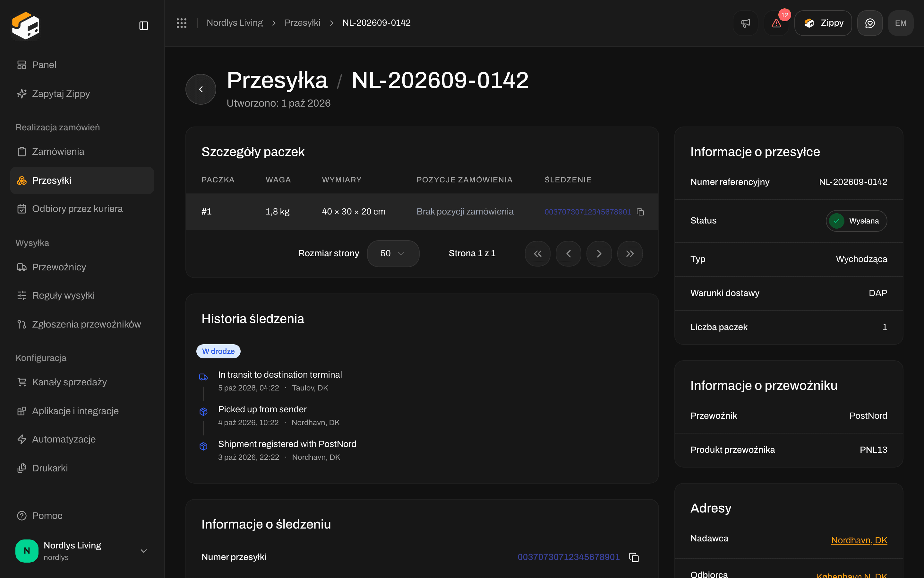Go to next page of packages
This screenshot has width=924, height=578.
[x=599, y=253]
